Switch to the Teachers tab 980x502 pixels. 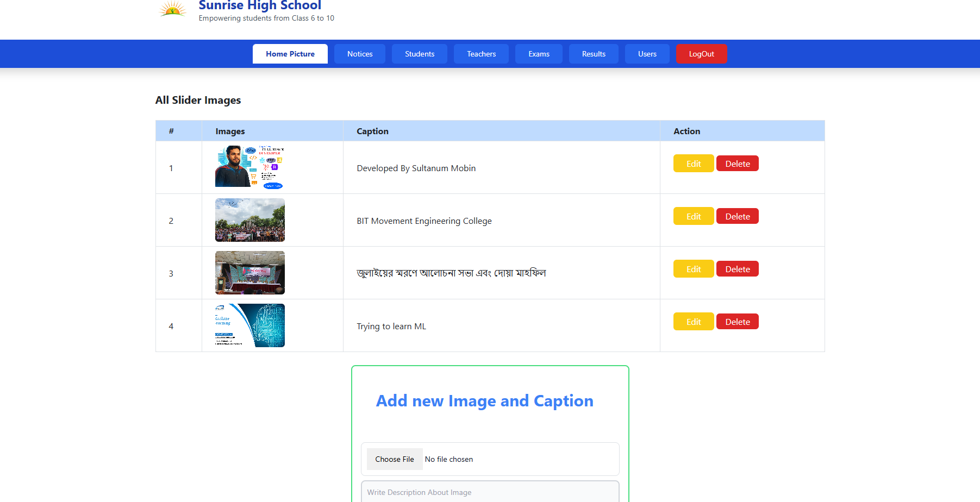482,54
